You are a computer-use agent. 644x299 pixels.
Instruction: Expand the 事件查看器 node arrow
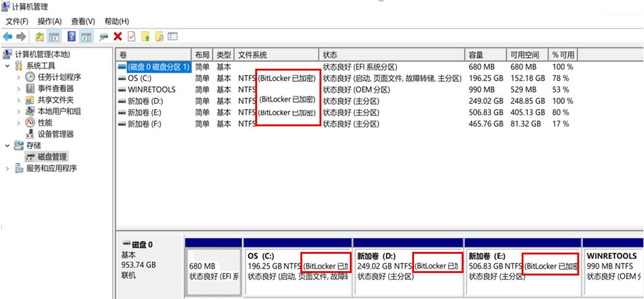click(x=19, y=89)
